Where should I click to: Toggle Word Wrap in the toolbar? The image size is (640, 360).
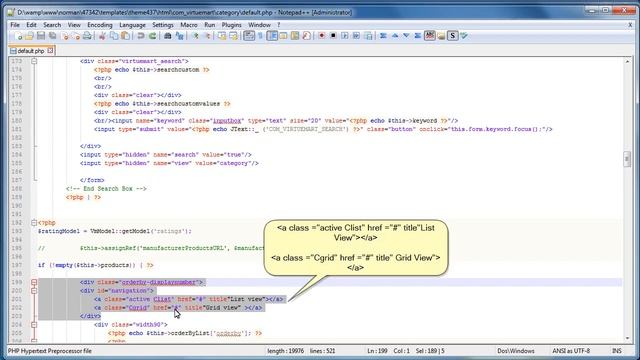tap(249, 36)
